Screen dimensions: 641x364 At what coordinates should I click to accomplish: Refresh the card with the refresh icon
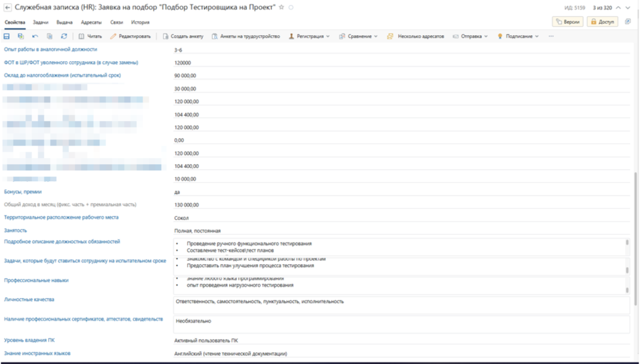tap(64, 36)
